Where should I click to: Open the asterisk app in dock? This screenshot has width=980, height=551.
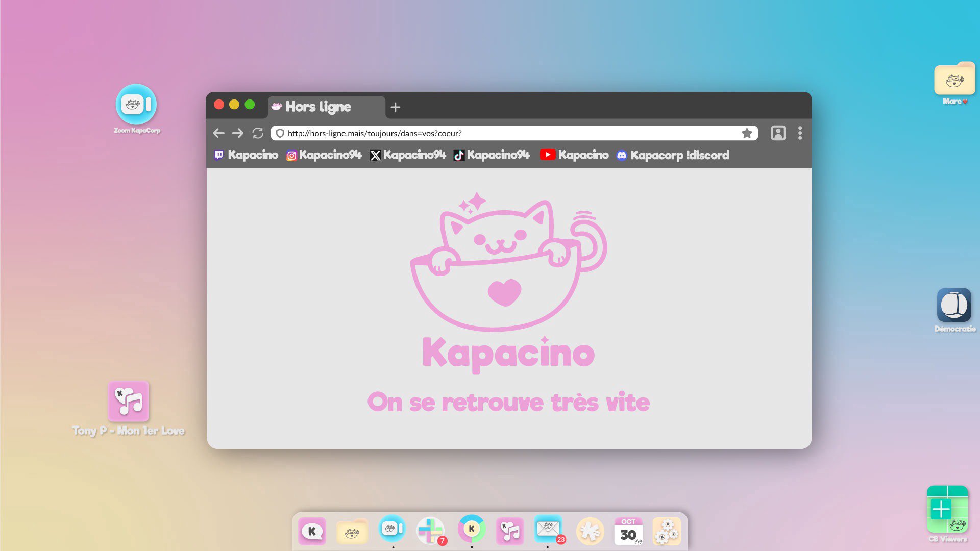[590, 531]
